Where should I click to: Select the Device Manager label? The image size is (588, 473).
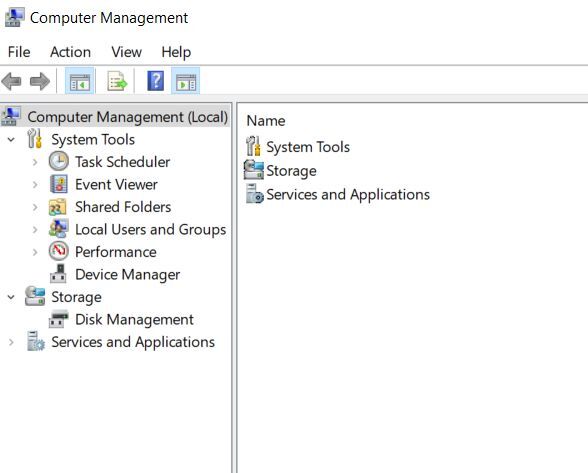point(128,275)
